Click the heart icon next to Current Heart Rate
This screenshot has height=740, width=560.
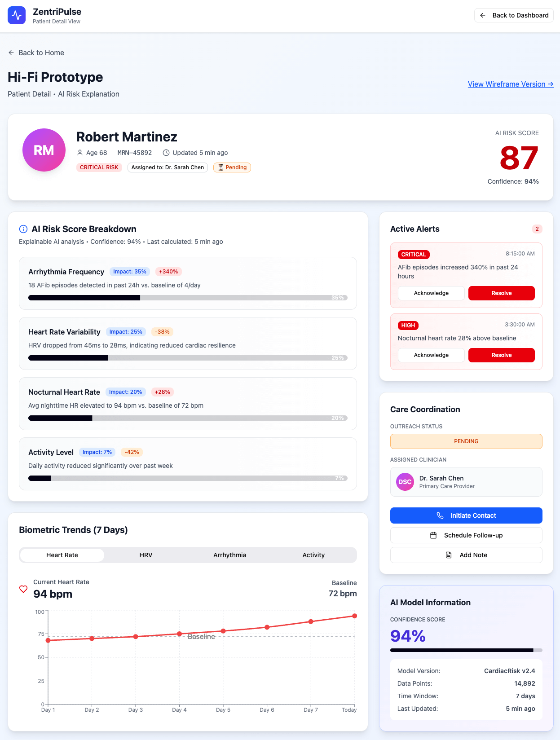pos(23,589)
